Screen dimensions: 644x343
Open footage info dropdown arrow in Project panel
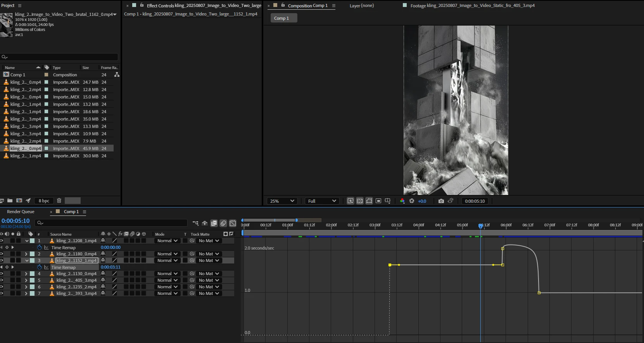point(115,14)
